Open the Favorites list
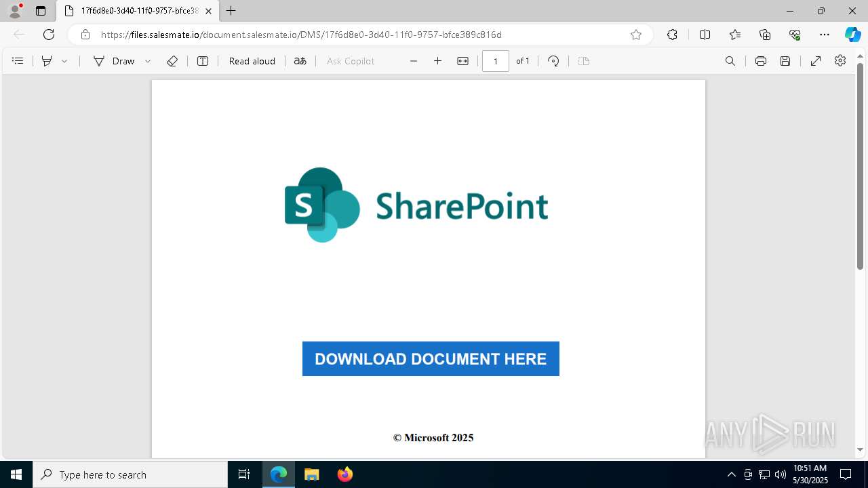The width and height of the screenshot is (868, 488). pos(735,35)
